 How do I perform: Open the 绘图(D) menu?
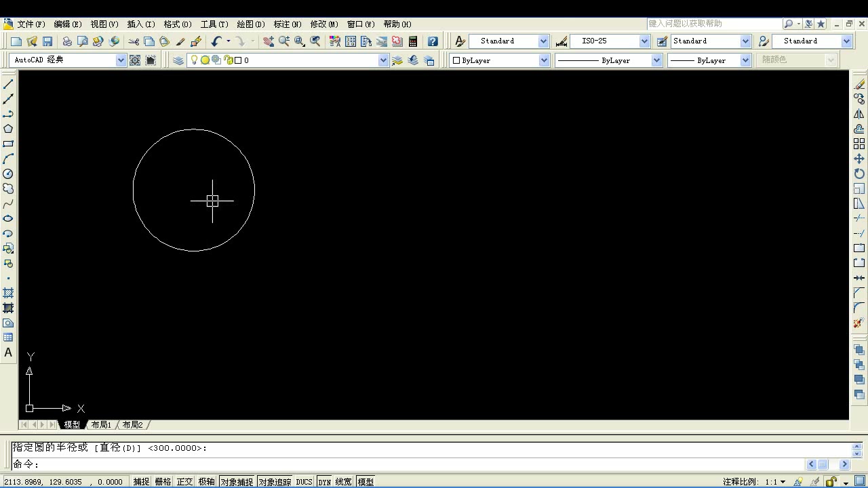(251, 24)
